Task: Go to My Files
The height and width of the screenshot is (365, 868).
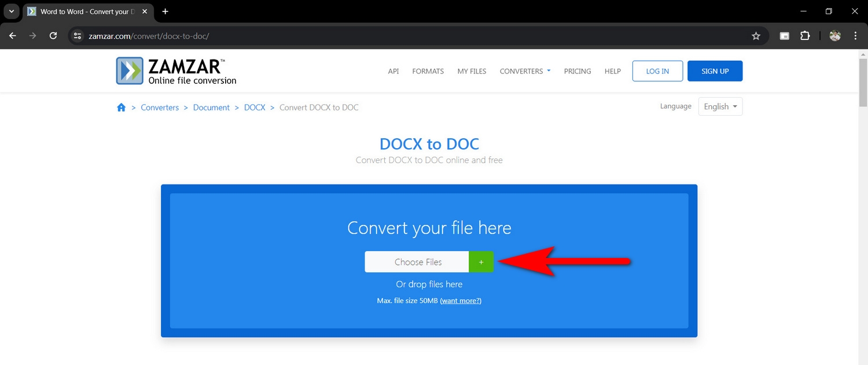Action: [472, 71]
